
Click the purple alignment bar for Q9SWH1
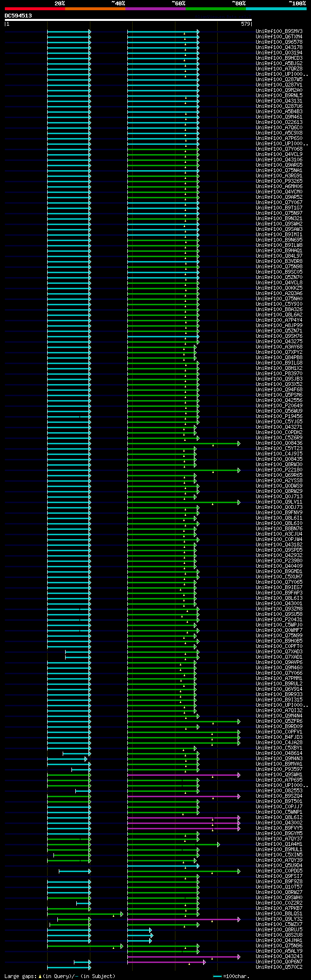(184, 775)
